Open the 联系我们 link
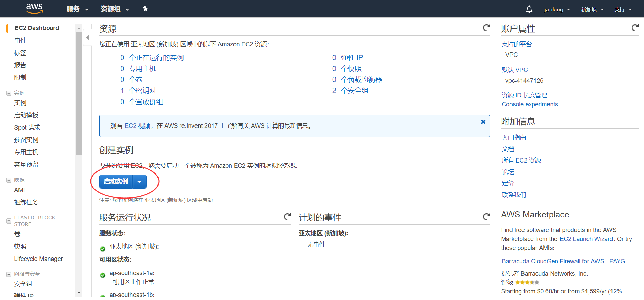 click(x=514, y=195)
